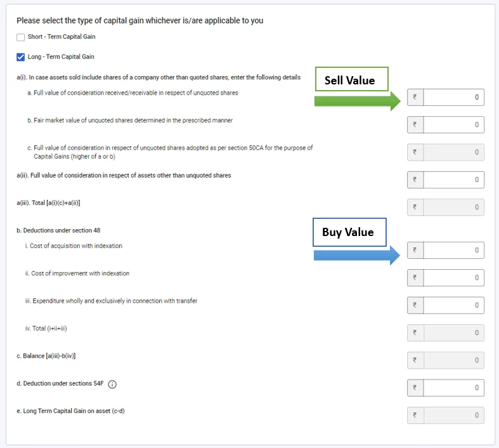
Task: Click the Long - Term Capital Gain label
Action: point(61,57)
